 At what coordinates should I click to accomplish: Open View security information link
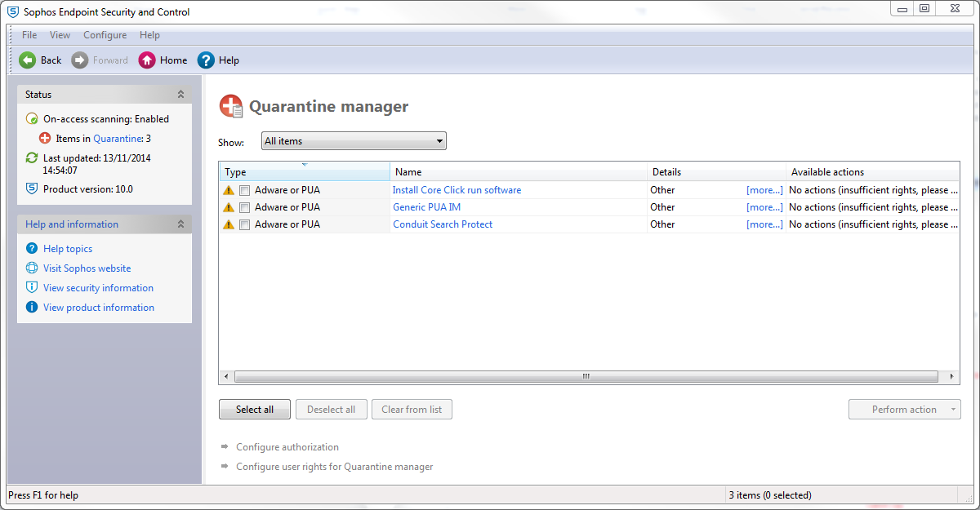[x=98, y=288]
